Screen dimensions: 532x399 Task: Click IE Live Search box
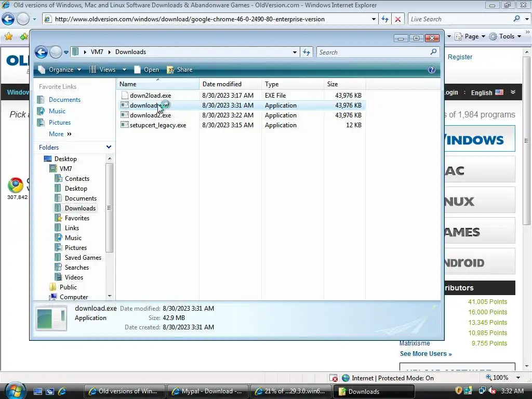coord(460,19)
